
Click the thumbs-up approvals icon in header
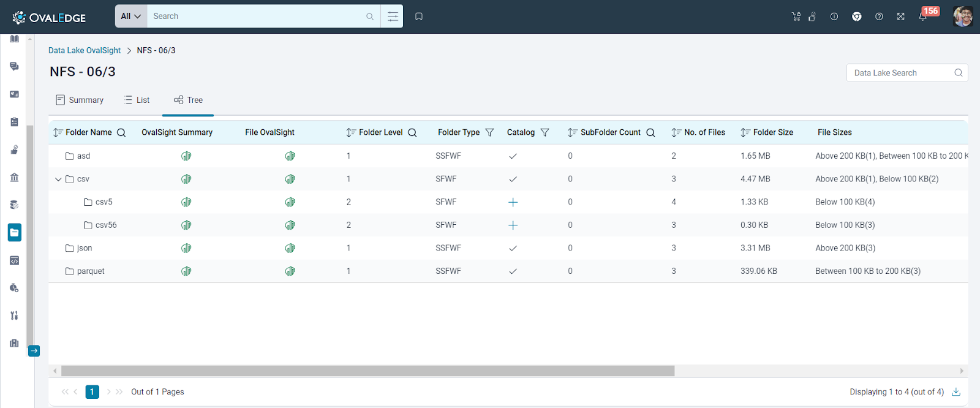click(812, 17)
